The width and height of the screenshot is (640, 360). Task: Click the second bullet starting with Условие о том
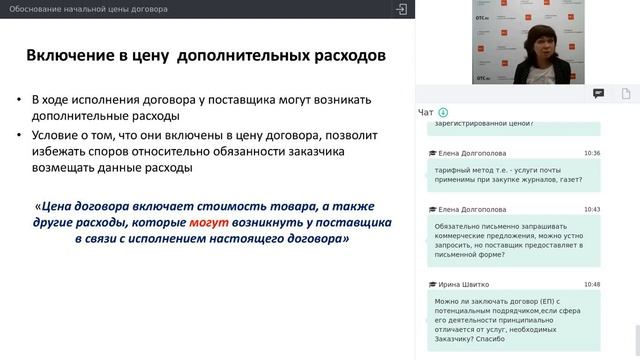coord(204,151)
